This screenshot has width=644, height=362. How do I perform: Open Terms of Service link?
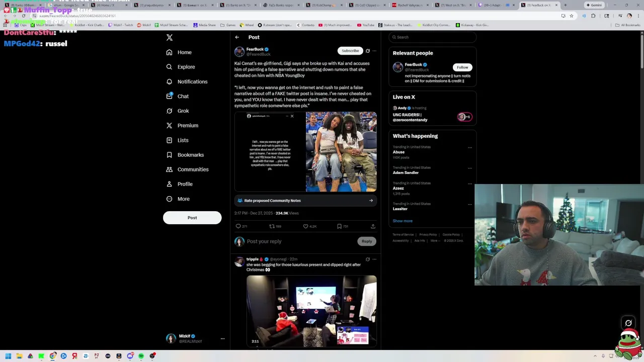403,235
